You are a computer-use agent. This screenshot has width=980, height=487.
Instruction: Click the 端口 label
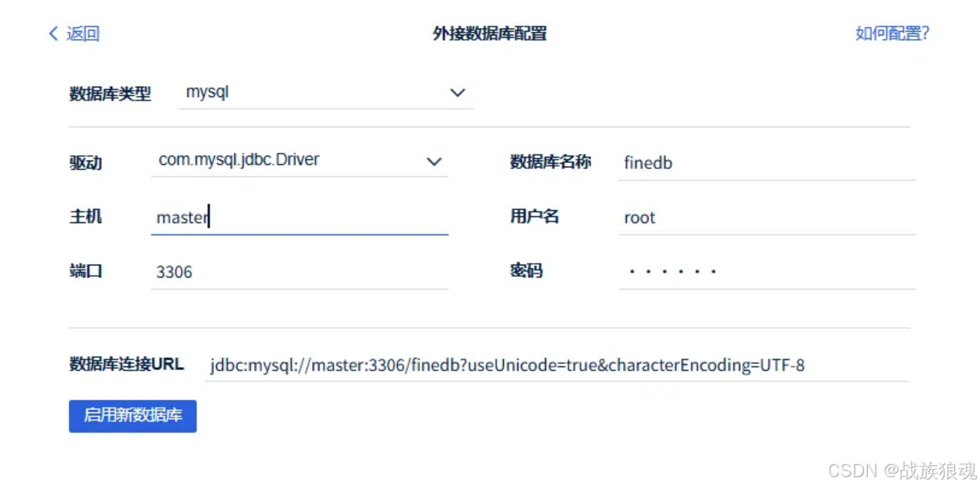85,271
